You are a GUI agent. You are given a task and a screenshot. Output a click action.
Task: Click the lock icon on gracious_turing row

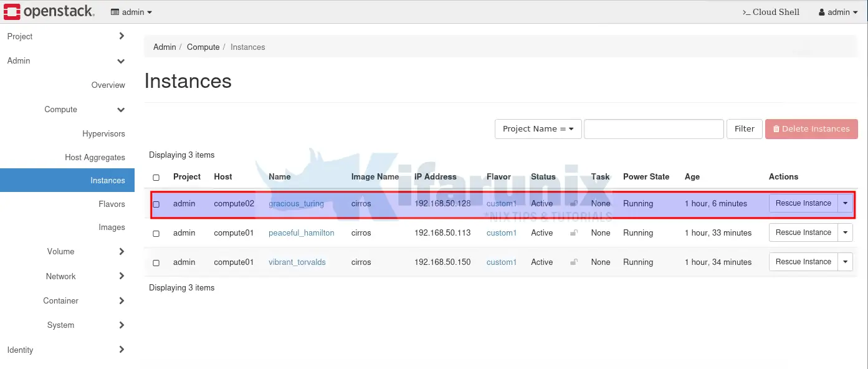click(573, 203)
